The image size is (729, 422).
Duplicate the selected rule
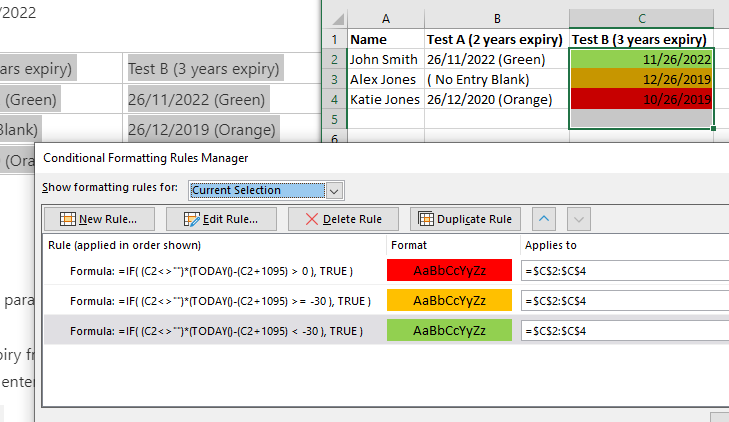(x=465, y=219)
